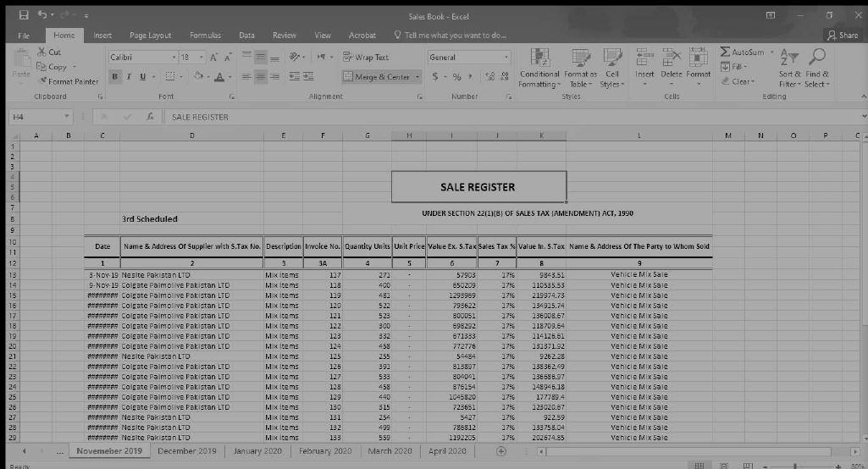Toggle Center alignment
This screenshot has height=469, width=868.
tap(260, 76)
